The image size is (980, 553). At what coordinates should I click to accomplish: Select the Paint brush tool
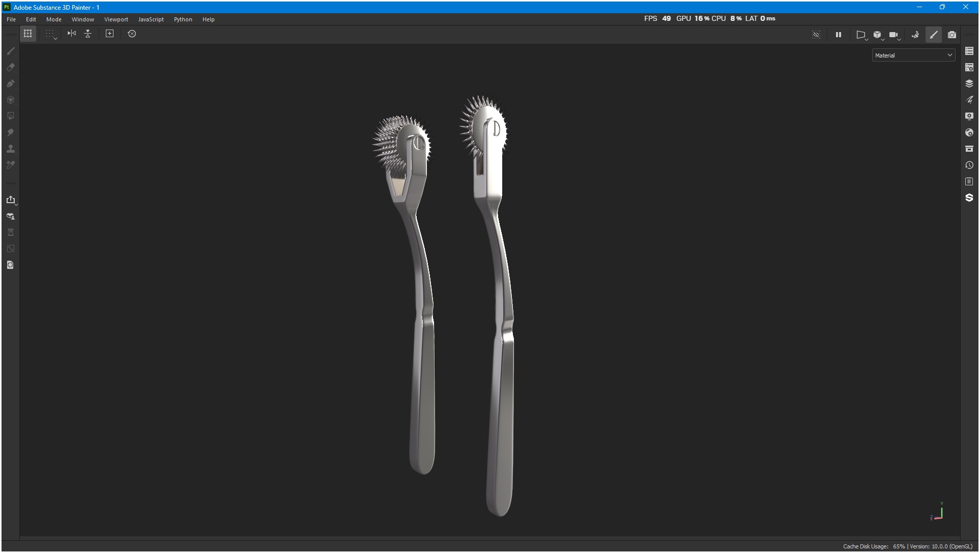[11, 51]
